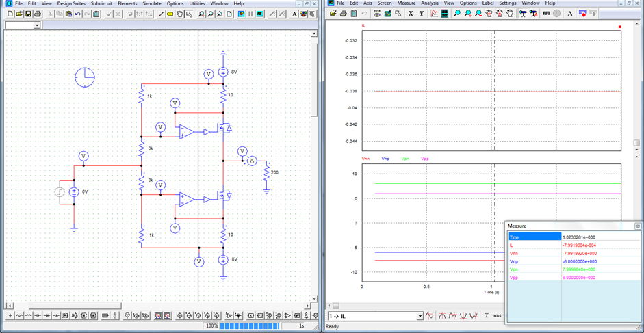Screen dimensions: 644x333
Task: Select the yellow Label tool
Action: [x=170, y=14]
